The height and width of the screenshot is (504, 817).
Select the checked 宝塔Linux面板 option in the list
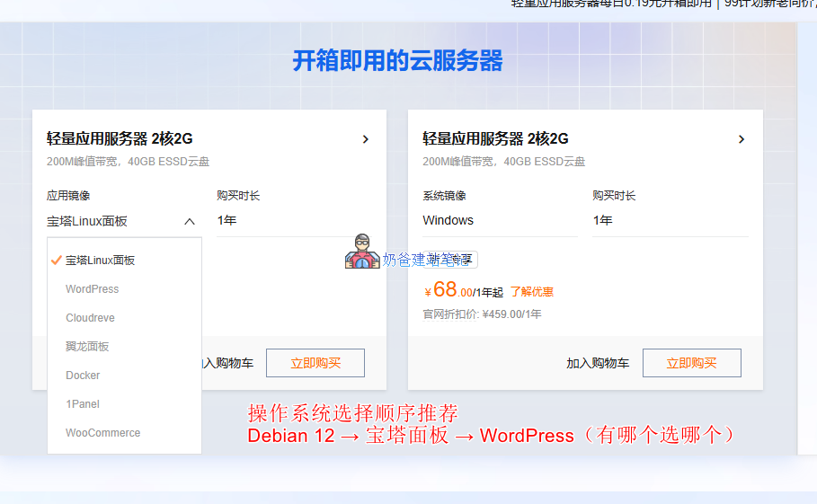coord(100,261)
